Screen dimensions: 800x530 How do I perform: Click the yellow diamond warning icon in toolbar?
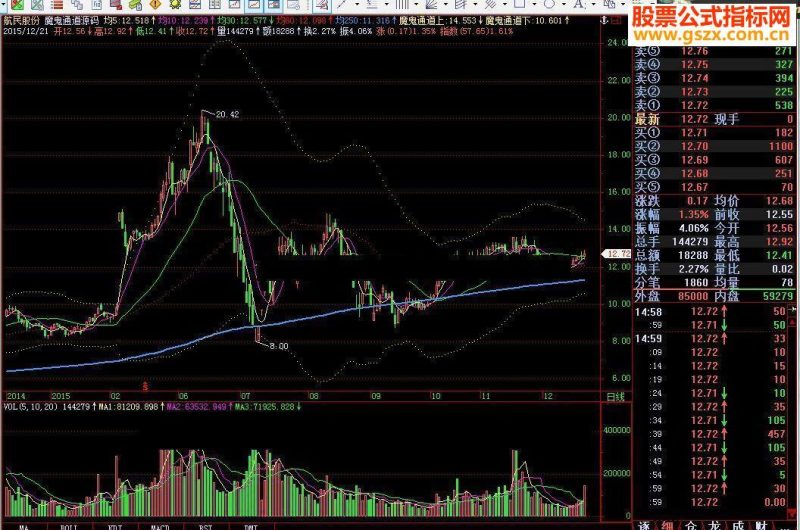pyautogui.click(x=155, y=5)
